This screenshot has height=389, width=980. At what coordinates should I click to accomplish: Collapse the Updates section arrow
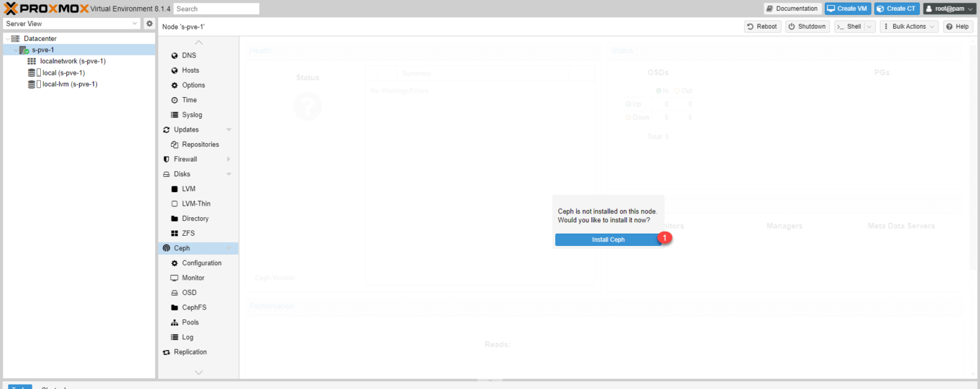tap(228, 130)
